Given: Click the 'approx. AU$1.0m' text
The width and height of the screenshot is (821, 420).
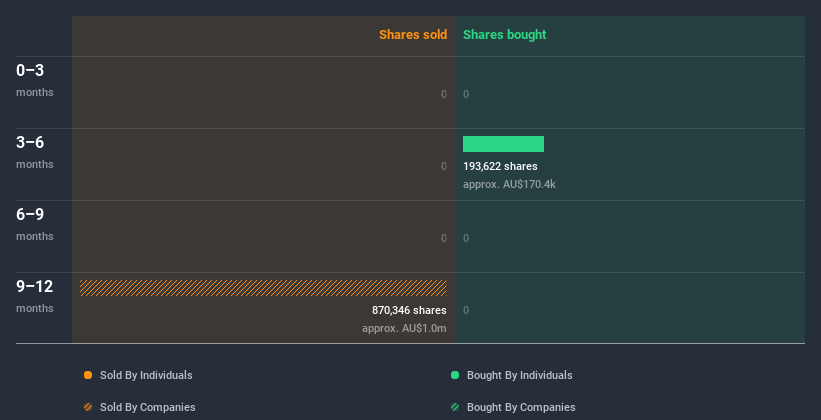Looking at the screenshot, I should 404,329.
